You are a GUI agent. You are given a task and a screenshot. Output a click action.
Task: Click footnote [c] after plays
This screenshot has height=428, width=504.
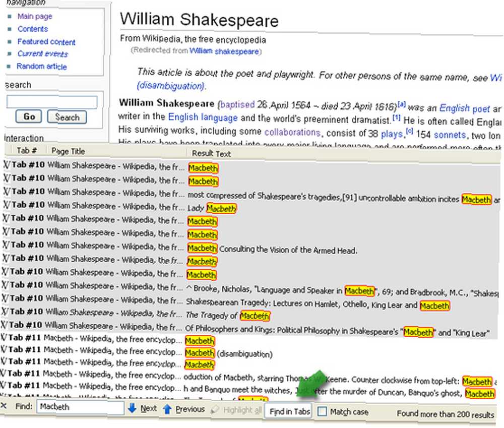point(409,131)
